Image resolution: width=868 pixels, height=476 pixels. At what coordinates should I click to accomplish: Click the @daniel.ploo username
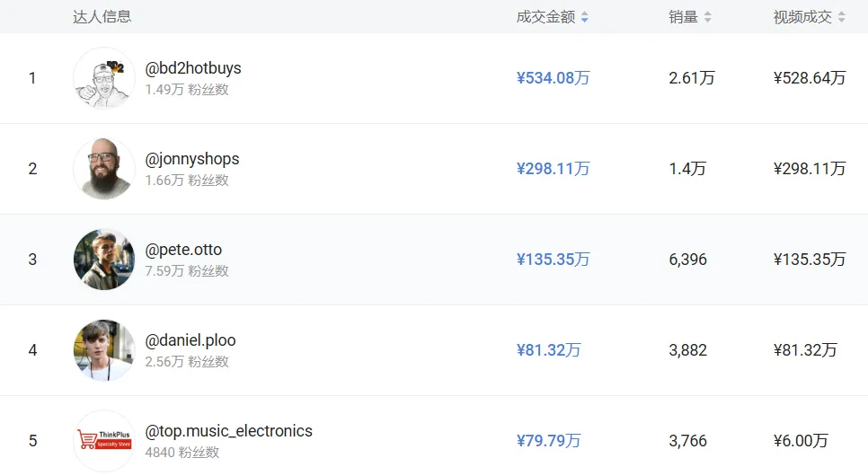[190, 340]
